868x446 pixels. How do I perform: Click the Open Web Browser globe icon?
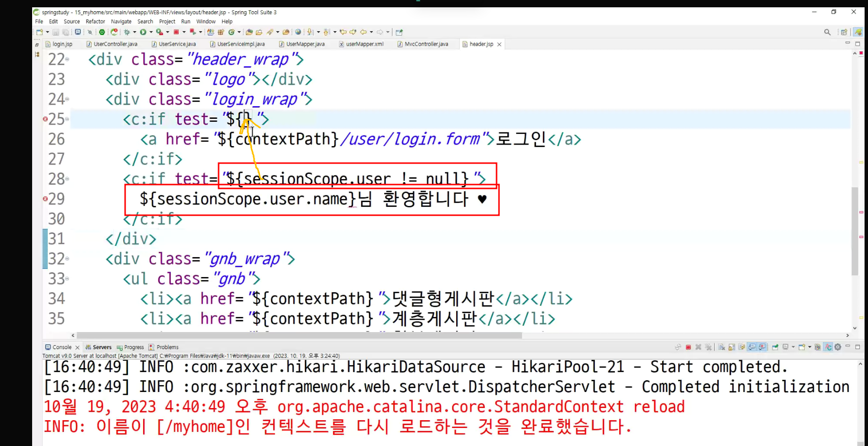298,32
